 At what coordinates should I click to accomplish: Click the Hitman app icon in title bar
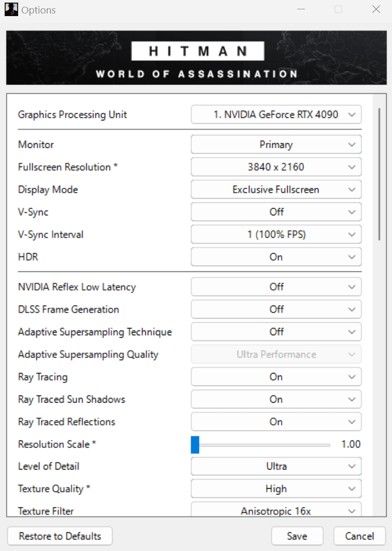pos(11,9)
